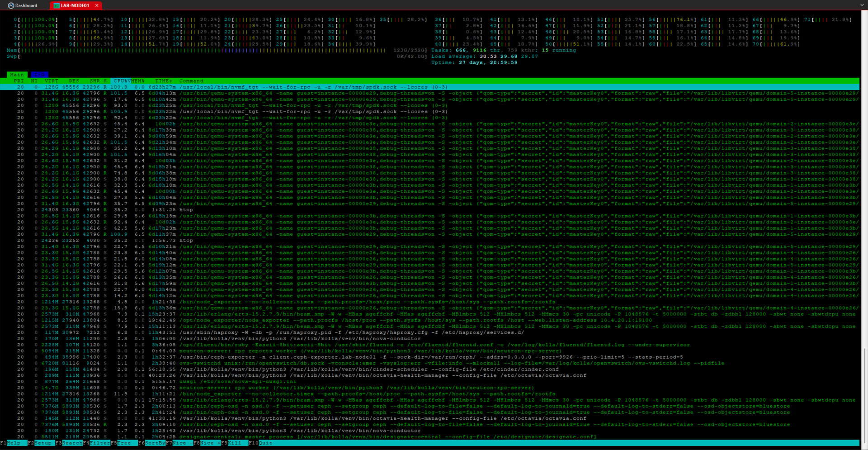Screen dimensions: 868x450
Task: Toggle Tree view with F5
Action: point(124,443)
